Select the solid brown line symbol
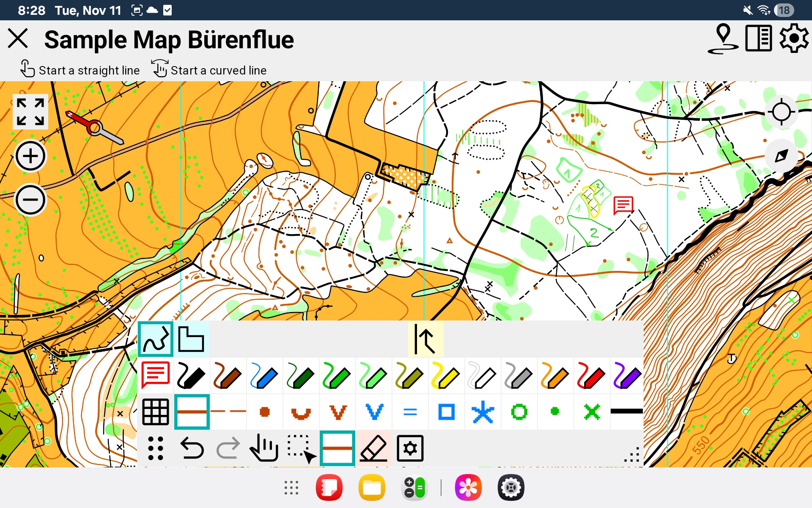 (x=192, y=411)
